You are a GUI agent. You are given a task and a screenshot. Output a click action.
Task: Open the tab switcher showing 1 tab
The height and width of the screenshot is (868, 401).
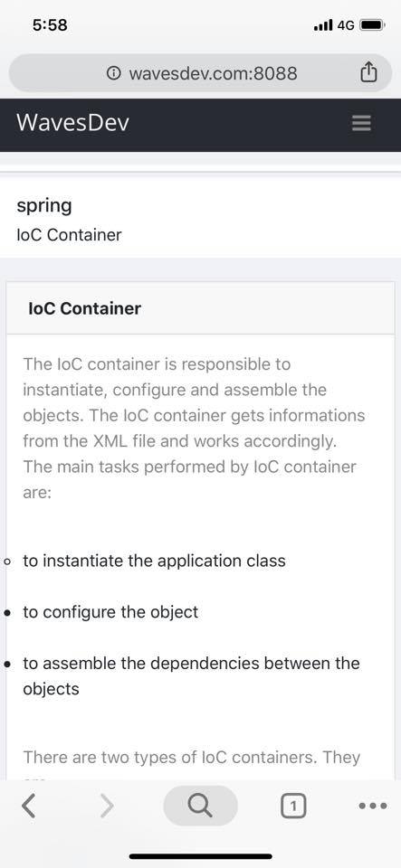(x=293, y=806)
